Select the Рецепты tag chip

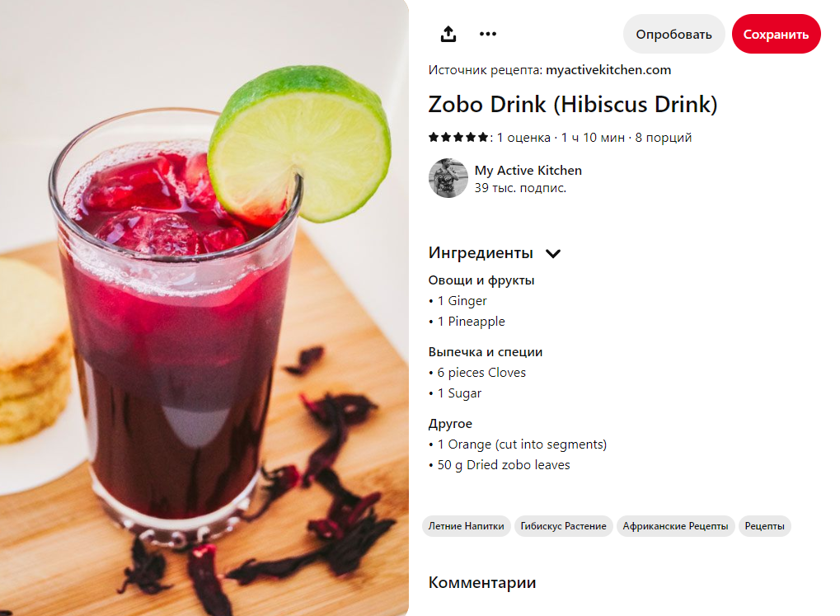pos(764,526)
